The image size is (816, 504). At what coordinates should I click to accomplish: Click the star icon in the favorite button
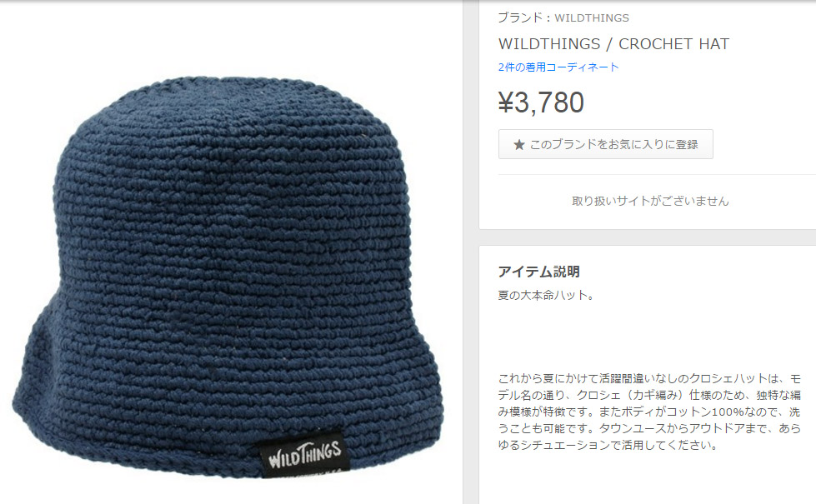coord(518,145)
